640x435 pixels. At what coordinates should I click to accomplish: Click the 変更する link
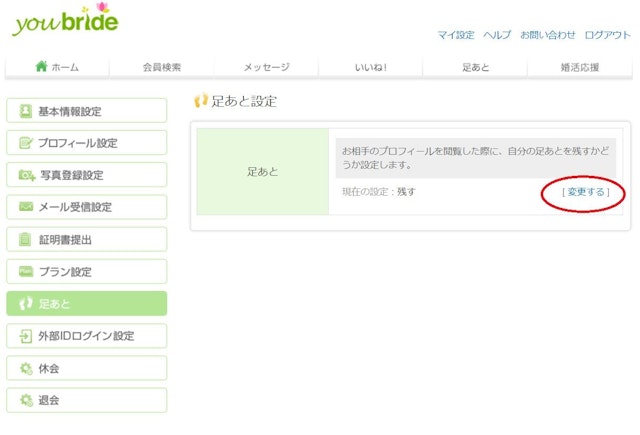tap(585, 192)
